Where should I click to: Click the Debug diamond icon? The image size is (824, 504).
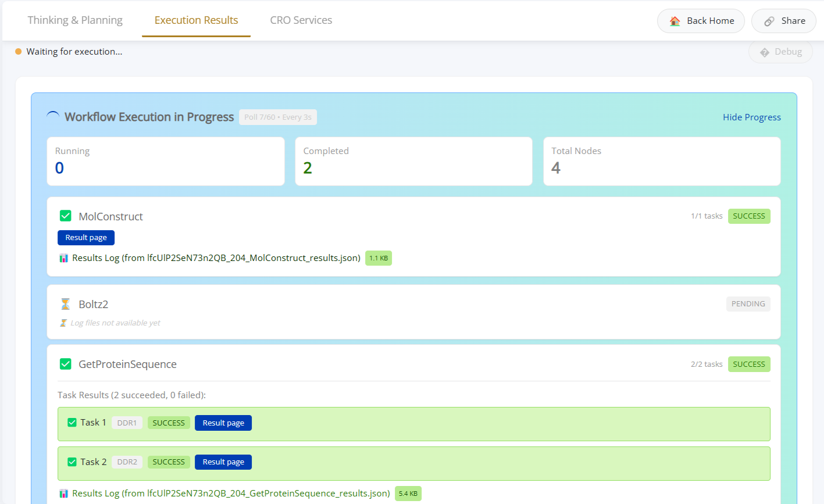click(765, 52)
